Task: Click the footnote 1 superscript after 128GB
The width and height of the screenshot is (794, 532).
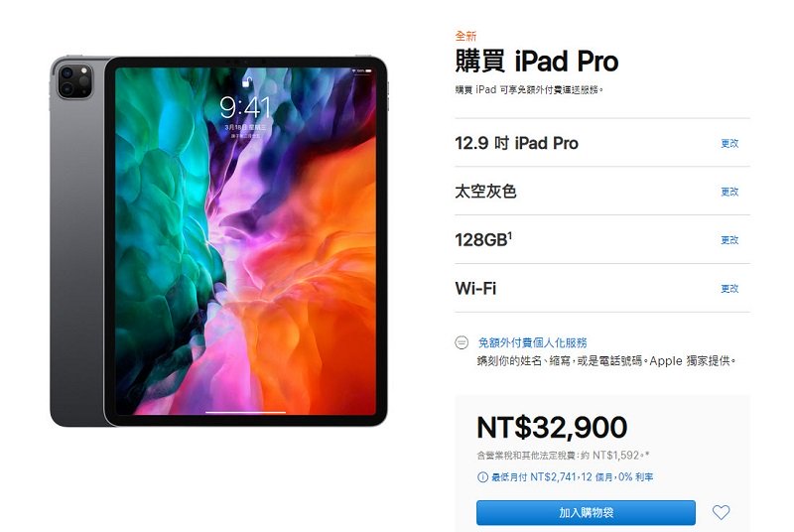Action: pos(510,235)
